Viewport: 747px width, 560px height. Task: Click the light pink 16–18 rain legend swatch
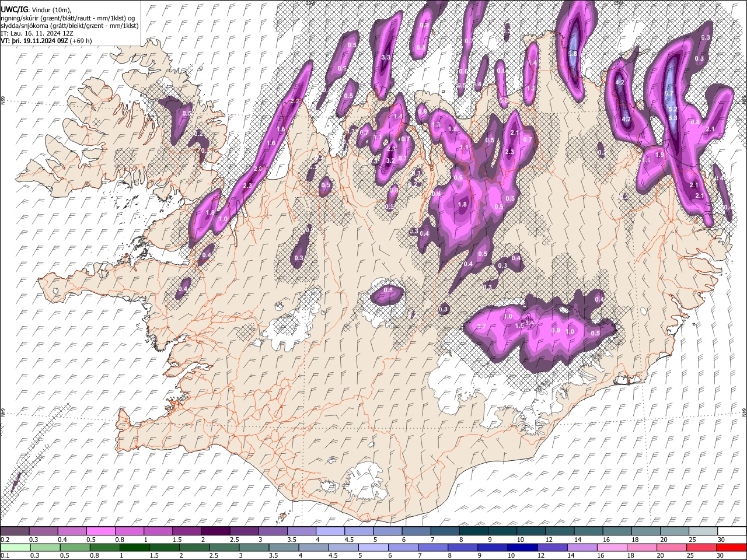pyautogui.click(x=613, y=548)
